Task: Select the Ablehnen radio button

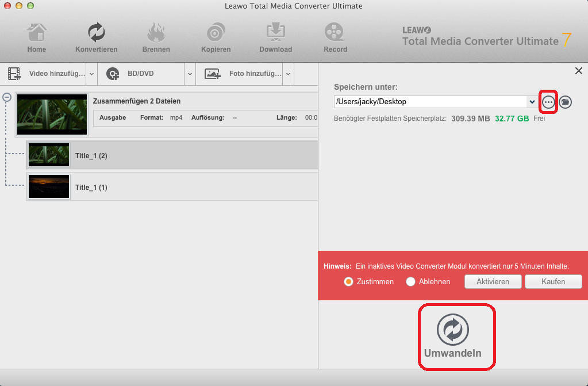Action: (410, 282)
